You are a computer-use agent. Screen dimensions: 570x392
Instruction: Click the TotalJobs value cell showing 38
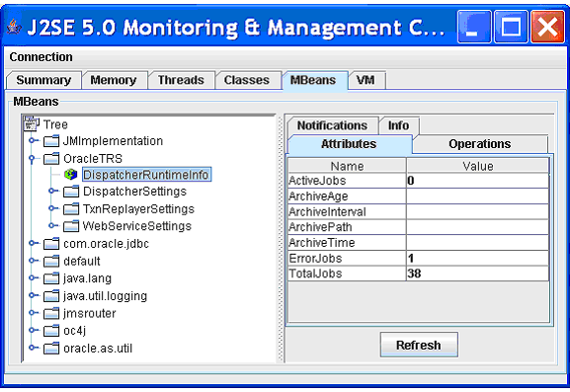pos(478,274)
